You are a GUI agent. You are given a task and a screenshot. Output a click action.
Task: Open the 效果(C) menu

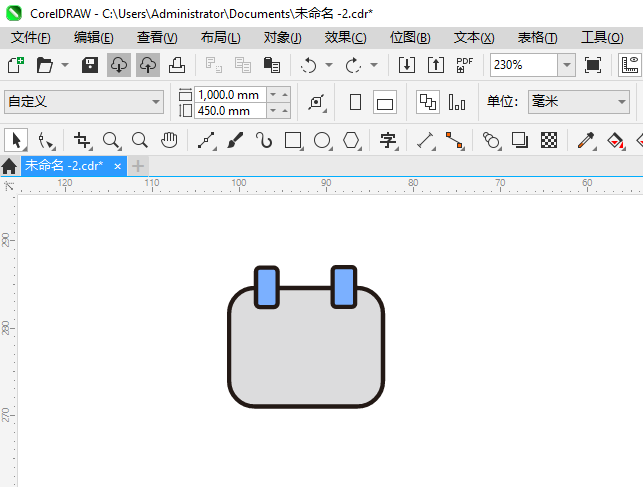[x=345, y=37]
